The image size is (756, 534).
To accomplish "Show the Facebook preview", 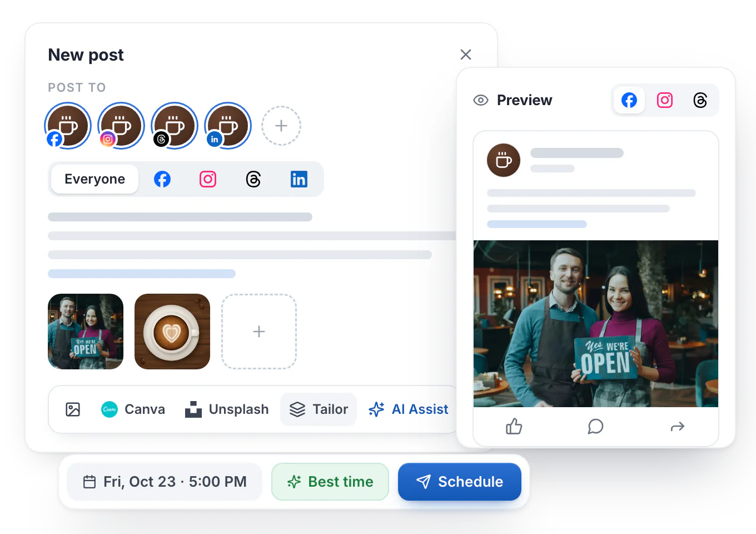I will click(629, 100).
